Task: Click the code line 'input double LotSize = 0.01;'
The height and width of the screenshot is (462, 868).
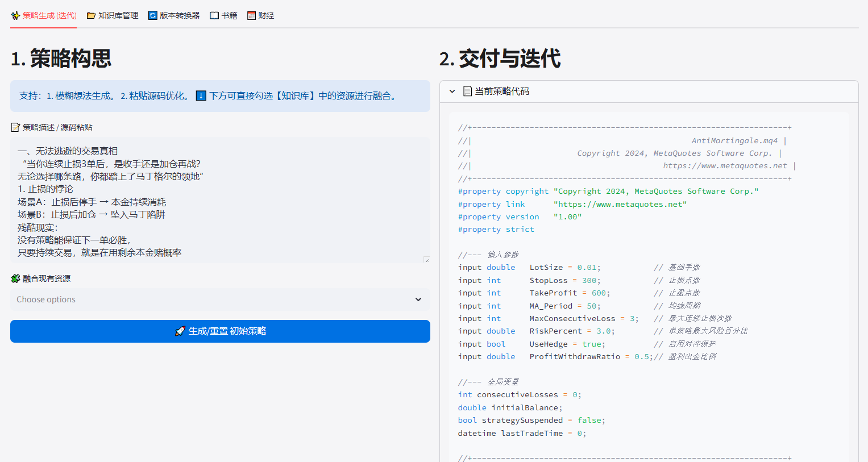Action: click(x=579, y=268)
